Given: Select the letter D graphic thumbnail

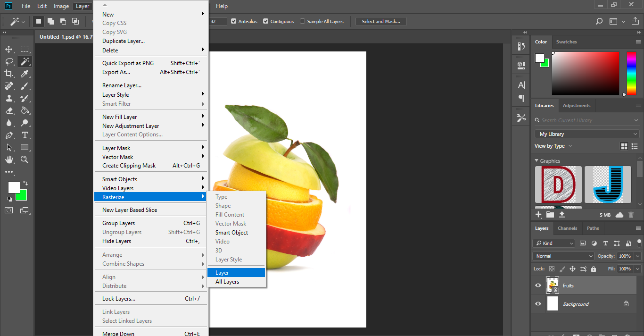Looking at the screenshot, I should pos(558,185).
